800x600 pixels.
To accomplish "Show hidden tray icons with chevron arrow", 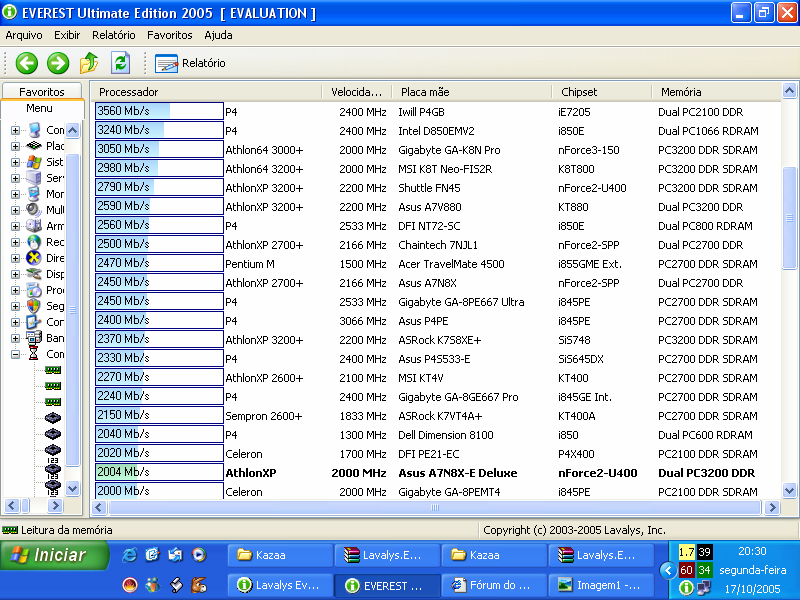I will [668, 570].
